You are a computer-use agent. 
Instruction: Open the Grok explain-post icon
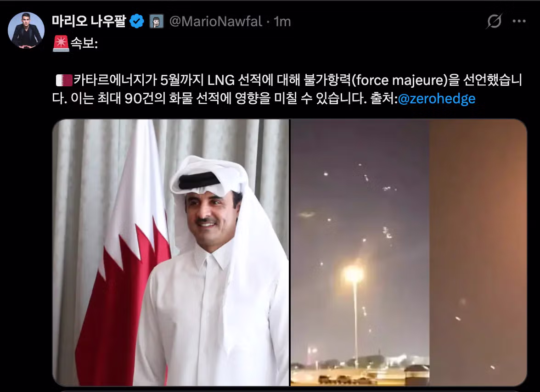point(494,21)
